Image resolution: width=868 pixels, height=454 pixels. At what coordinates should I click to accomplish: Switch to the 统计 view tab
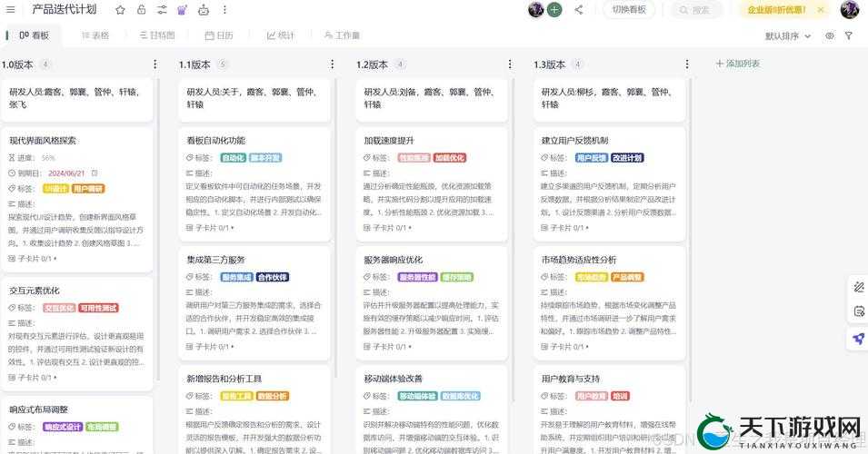(x=280, y=35)
